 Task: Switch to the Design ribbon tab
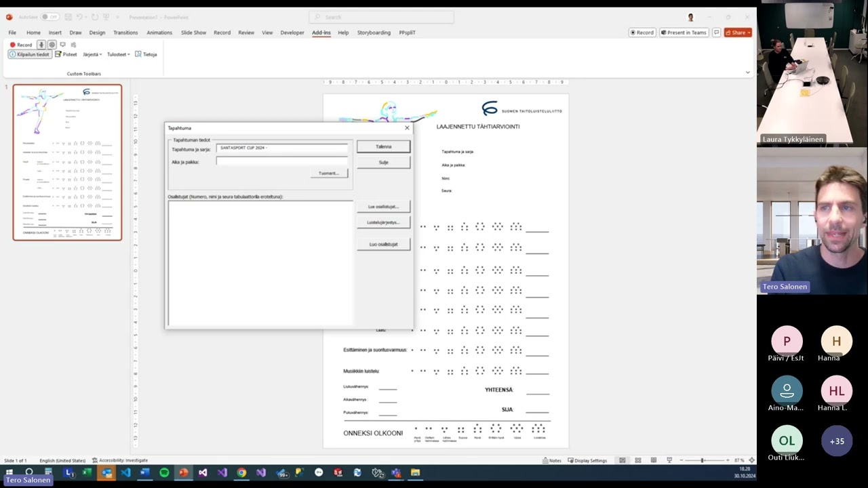click(x=97, y=33)
